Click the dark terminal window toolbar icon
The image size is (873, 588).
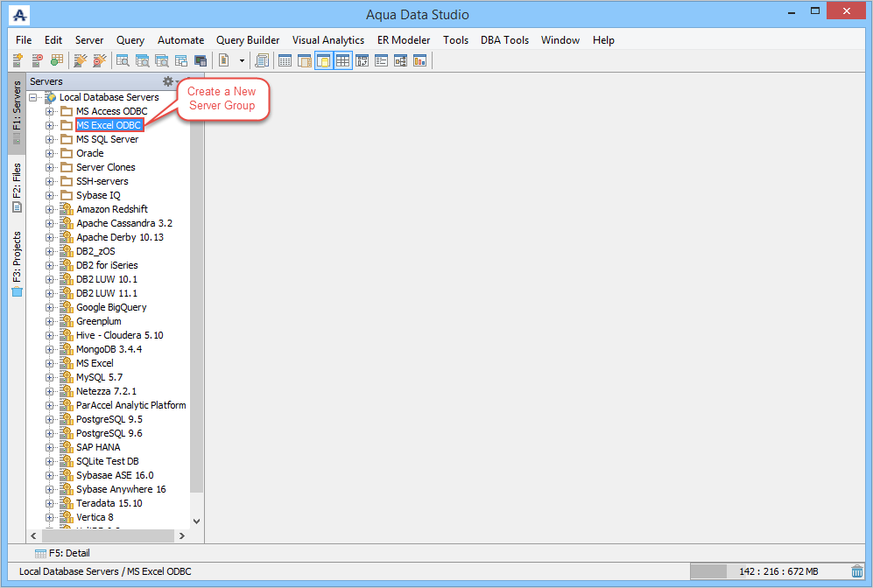201,60
